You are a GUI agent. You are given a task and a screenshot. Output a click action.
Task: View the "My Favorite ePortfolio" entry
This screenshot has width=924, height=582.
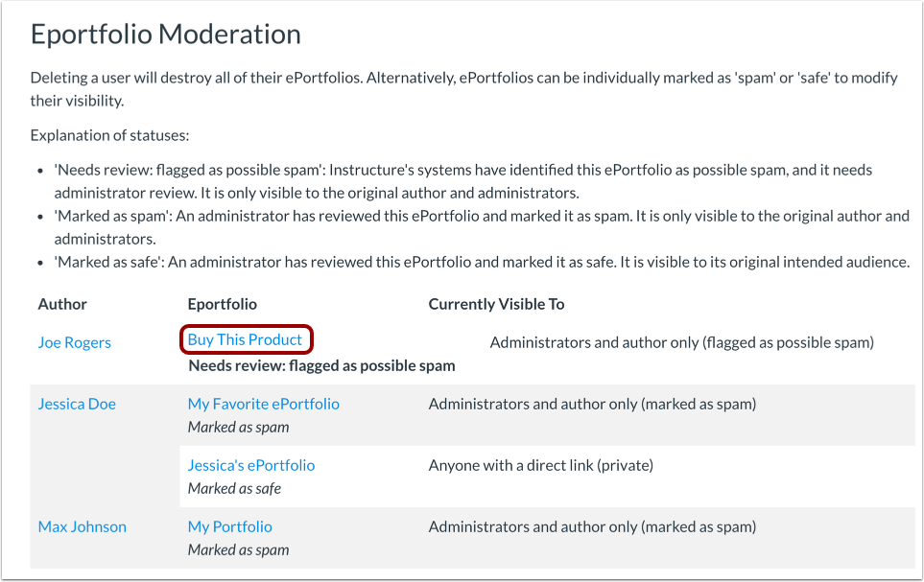tap(263, 404)
